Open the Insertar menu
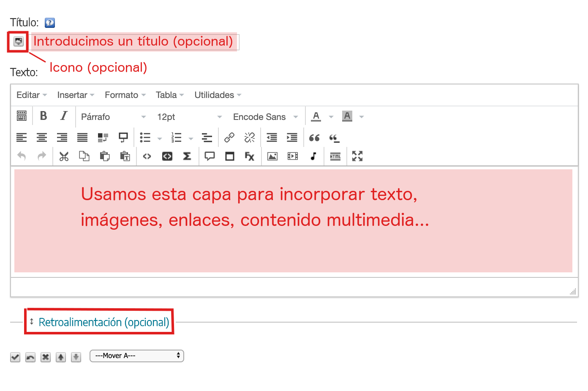Screen dimensions: 588x391 [72, 95]
